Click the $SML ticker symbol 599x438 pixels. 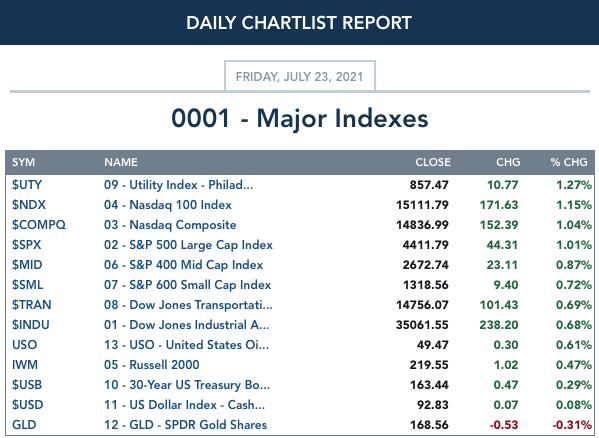28,285
